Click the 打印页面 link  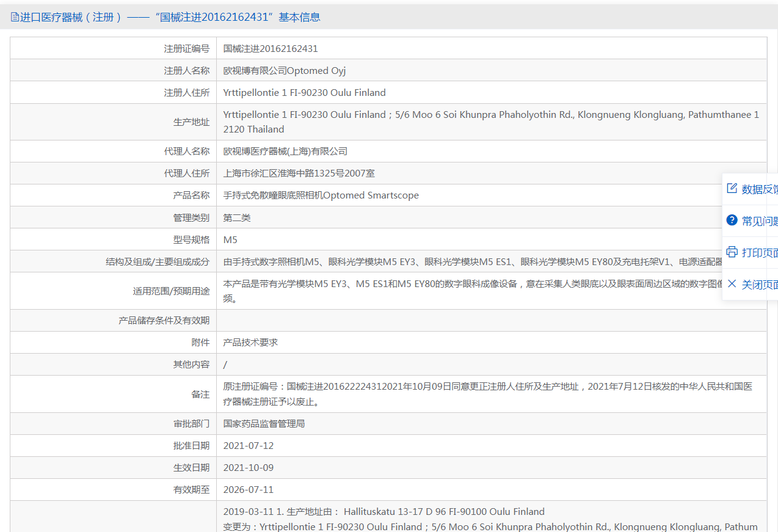pyautogui.click(x=760, y=253)
